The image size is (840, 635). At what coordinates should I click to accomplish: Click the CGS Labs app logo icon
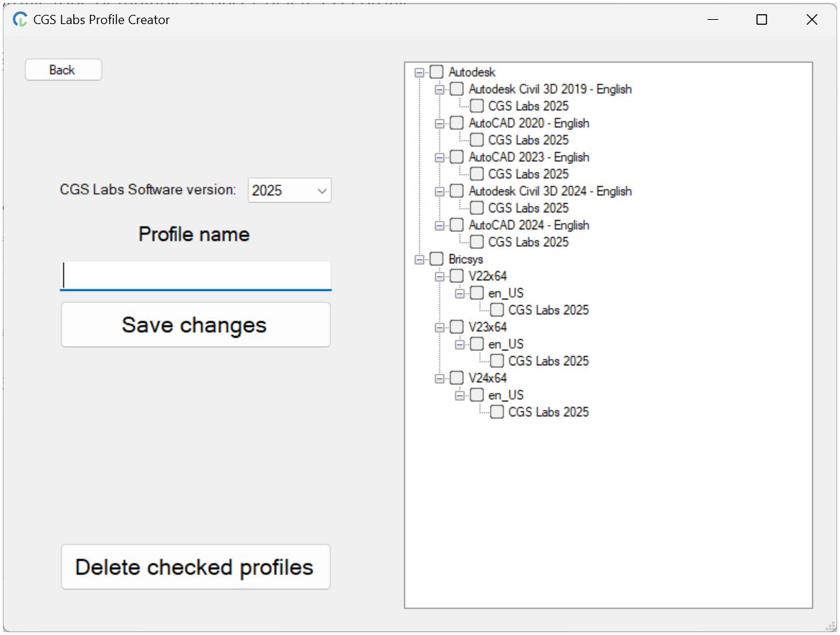pyautogui.click(x=20, y=20)
